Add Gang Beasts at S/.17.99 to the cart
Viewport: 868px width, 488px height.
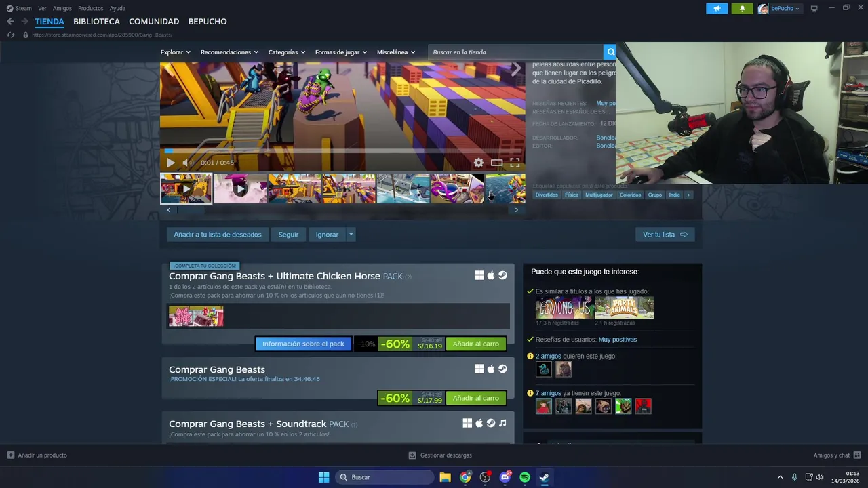coord(475,398)
